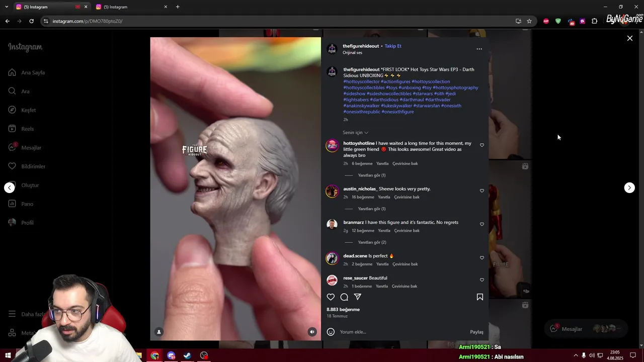644x362 pixels.
Task: Like dead.scene's comment heart
Action: pos(482,257)
